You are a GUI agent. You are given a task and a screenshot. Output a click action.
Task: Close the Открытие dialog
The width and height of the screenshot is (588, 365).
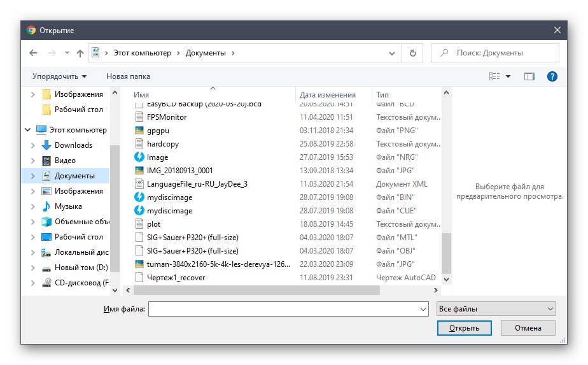[x=557, y=30]
